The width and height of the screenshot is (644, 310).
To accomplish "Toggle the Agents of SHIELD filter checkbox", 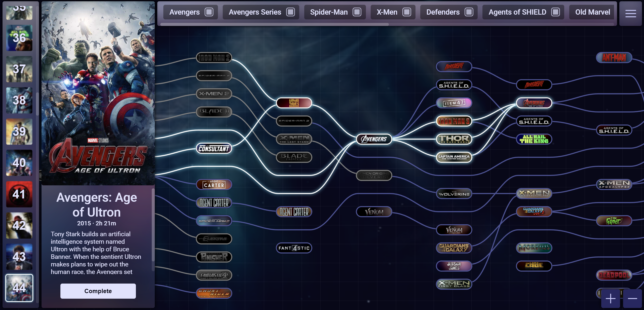I will click(x=555, y=12).
